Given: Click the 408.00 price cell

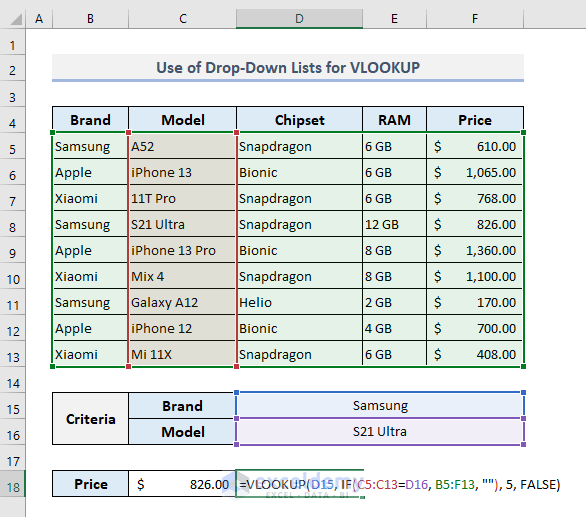Looking at the screenshot, I should pos(475,354).
